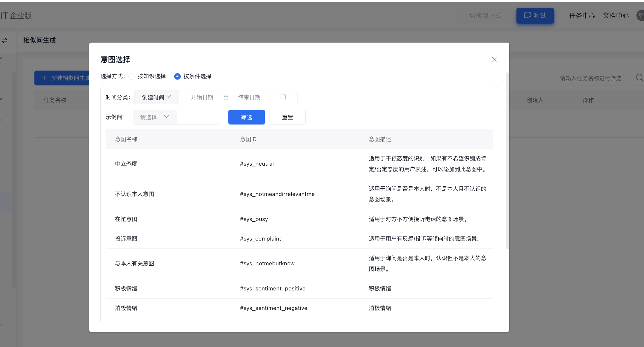Select the 不认识本人意图 row
Image resolution: width=644 pixels, height=347 pixels.
click(299, 194)
